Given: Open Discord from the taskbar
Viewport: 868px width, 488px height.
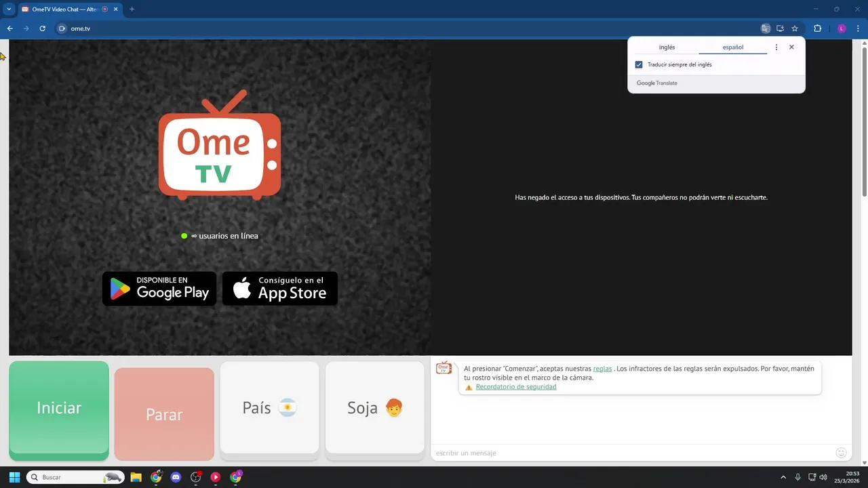Looking at the screenshot, I should click(x=176, y=477).
